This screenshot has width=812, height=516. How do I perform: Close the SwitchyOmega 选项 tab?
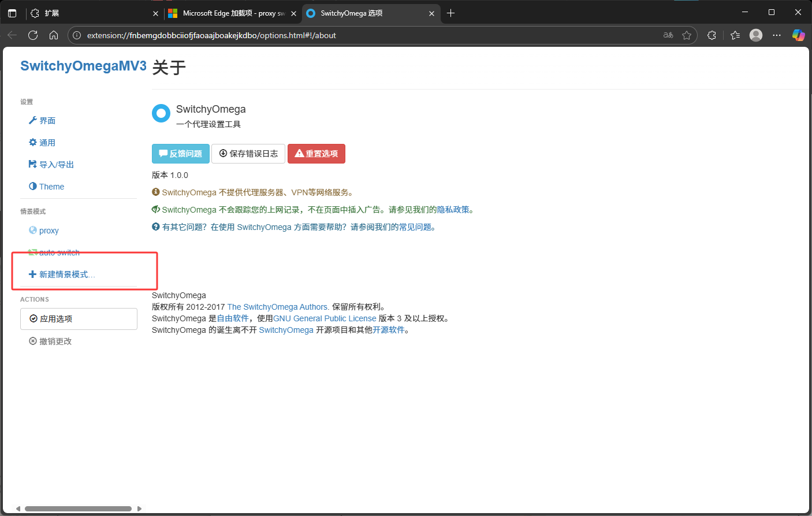point(431,13)
